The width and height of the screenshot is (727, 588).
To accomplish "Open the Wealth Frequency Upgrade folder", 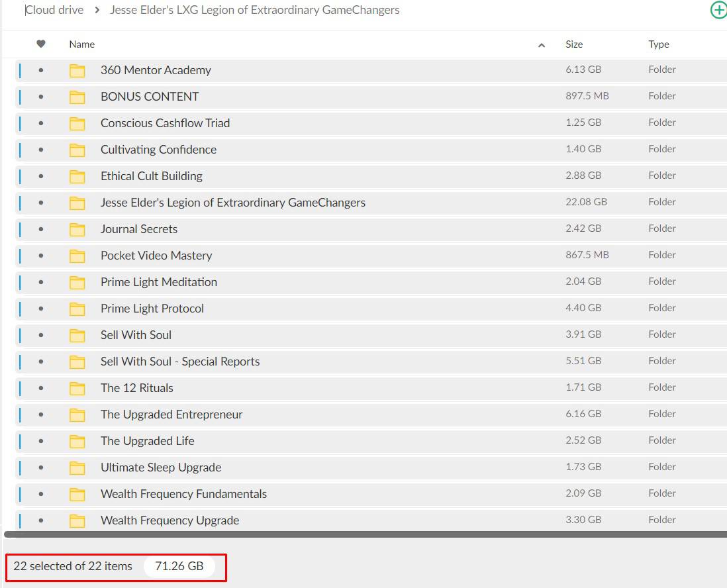I will pyautogui.click(x=170, y=520).
